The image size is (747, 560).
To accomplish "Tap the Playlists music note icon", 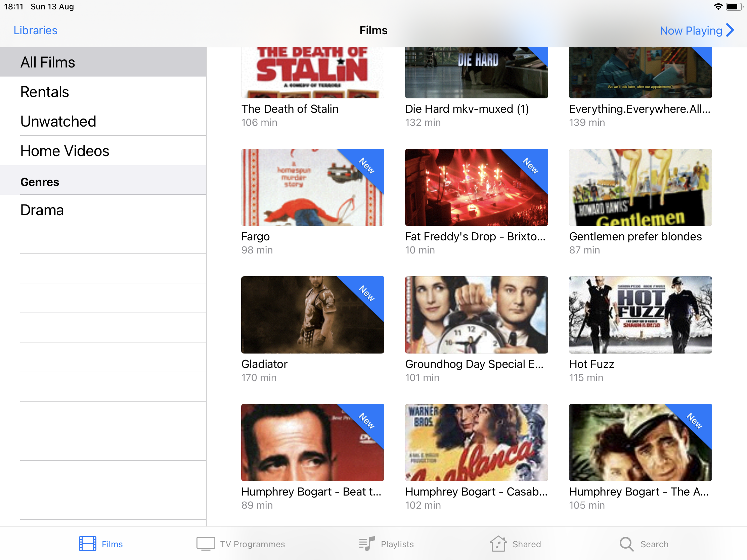I will tap(367, 544).
